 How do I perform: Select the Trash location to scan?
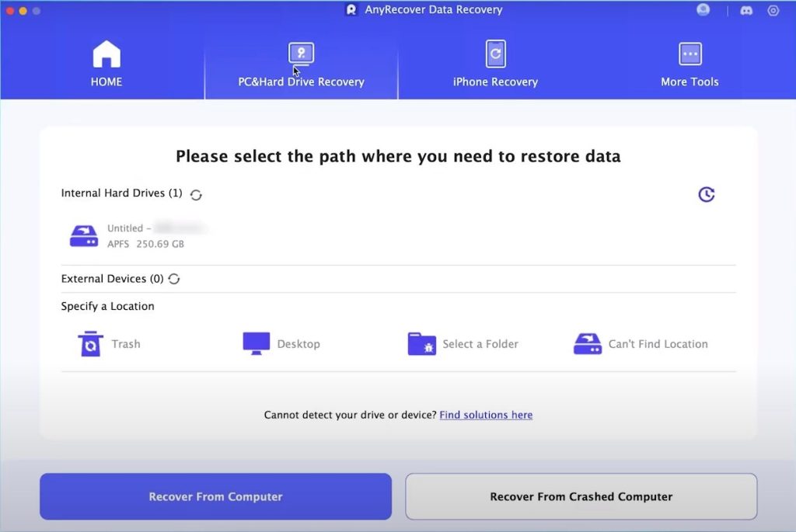coord(110,343)
